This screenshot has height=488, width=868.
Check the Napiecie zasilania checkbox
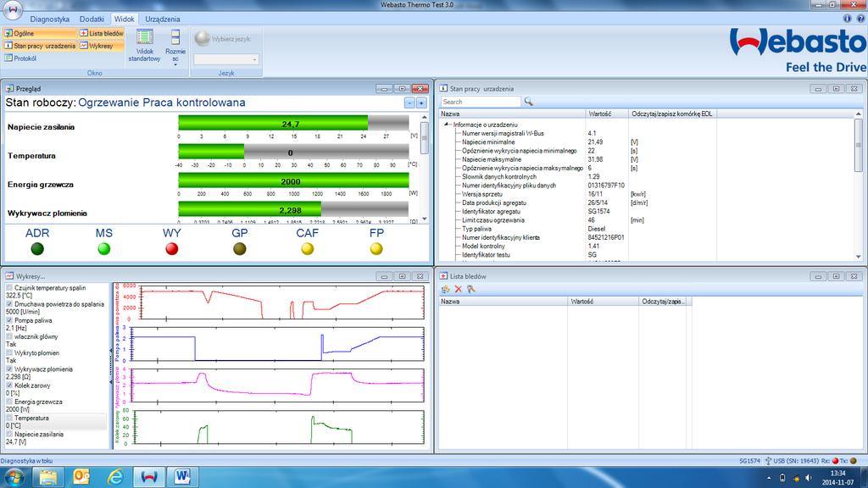pos(9,435)
